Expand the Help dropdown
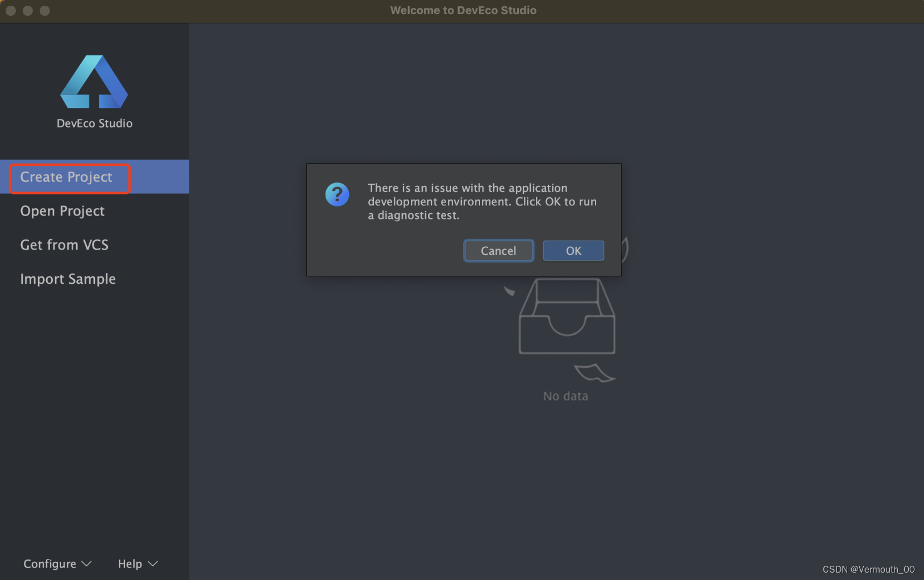The height and width of the screenshot is (580, 924). [138, 564]
